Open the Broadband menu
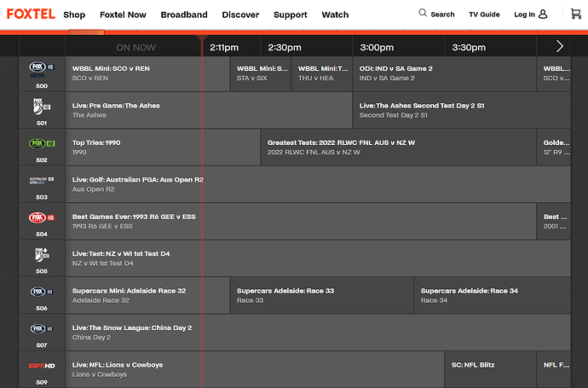The width and height of the screenshot is (588, 388). coord(184,14)
